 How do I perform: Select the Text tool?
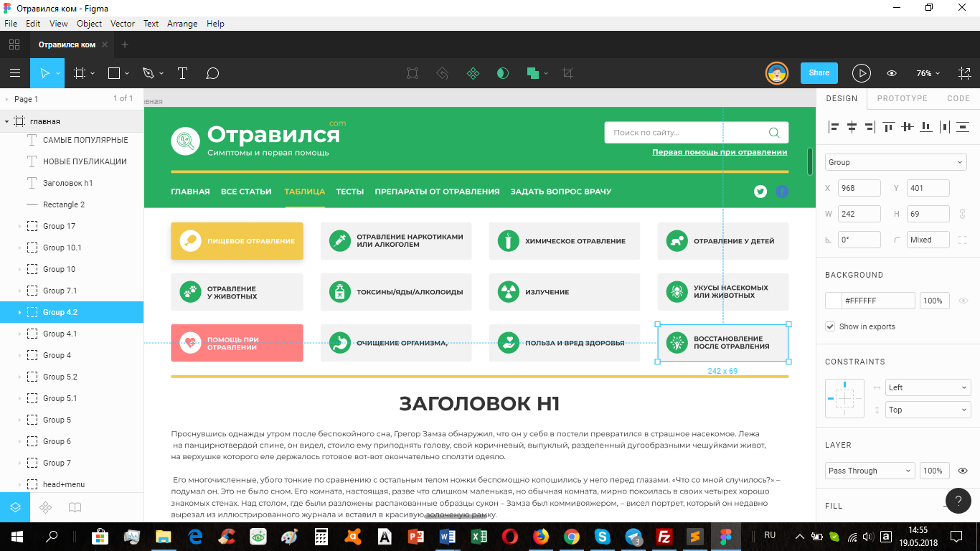[182, 73]
